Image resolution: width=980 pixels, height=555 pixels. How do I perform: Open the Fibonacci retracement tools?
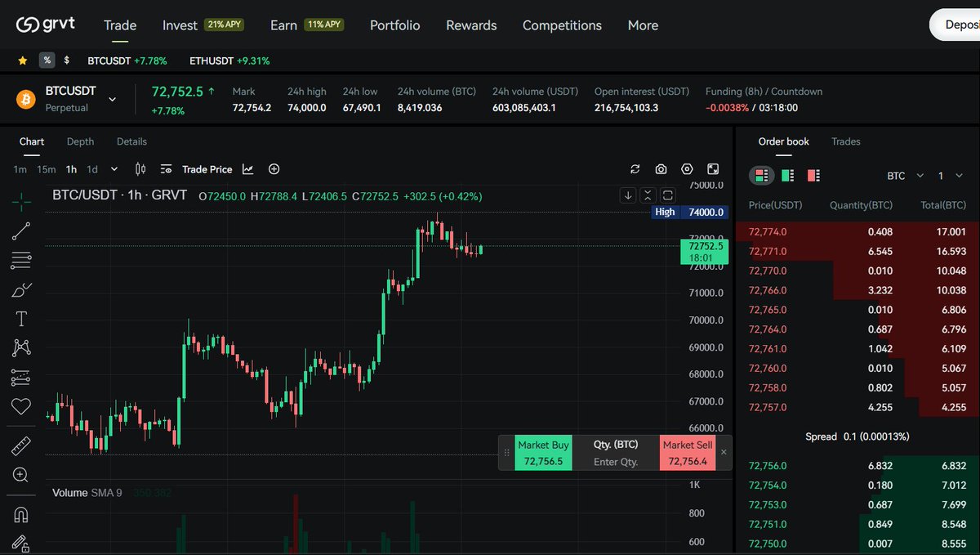(21, 261)
